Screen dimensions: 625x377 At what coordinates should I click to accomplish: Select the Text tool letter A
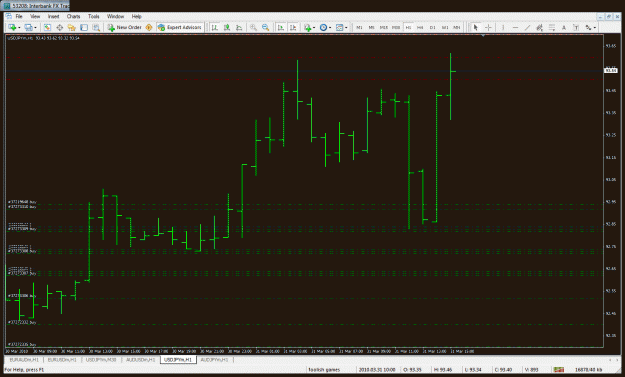564,27
